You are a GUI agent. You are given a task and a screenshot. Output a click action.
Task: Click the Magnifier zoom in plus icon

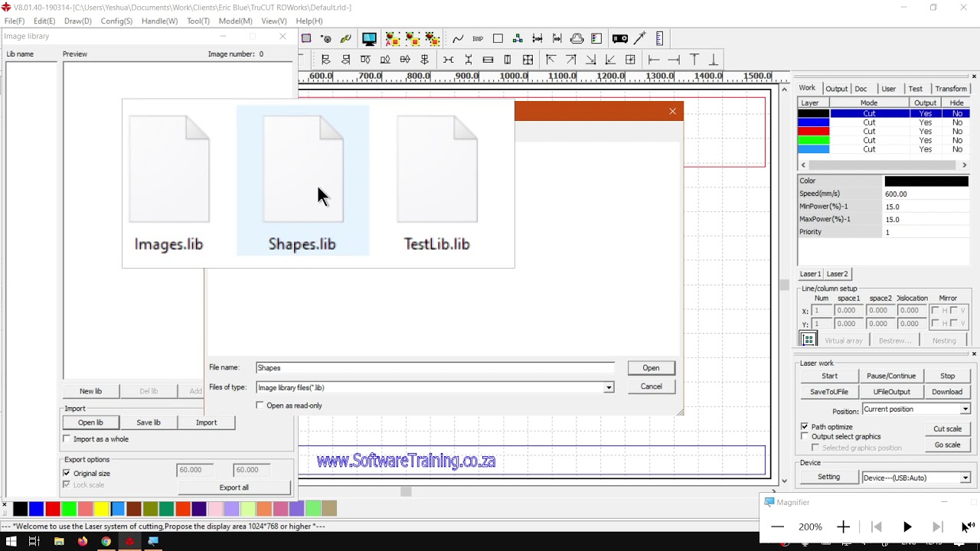click(843, 527)
